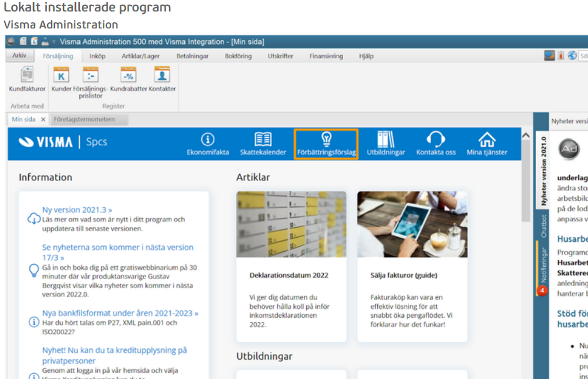Open Nya bankfilsformat under åren link

tap(120, 313)
